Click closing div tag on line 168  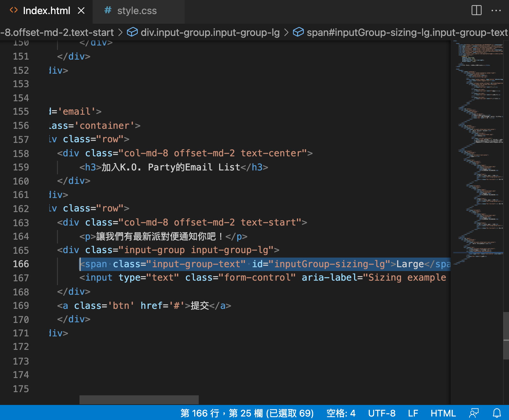(x=74, y=292)
